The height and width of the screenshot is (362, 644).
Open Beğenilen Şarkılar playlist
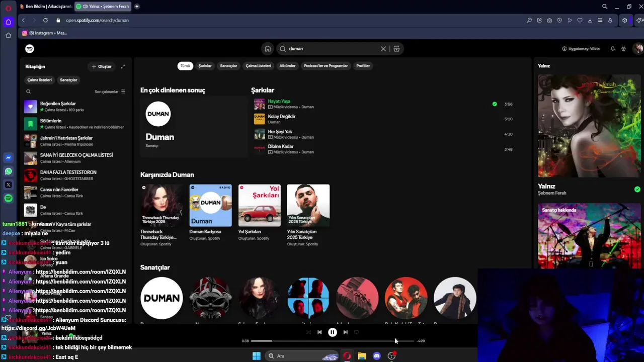click(75, 107)
